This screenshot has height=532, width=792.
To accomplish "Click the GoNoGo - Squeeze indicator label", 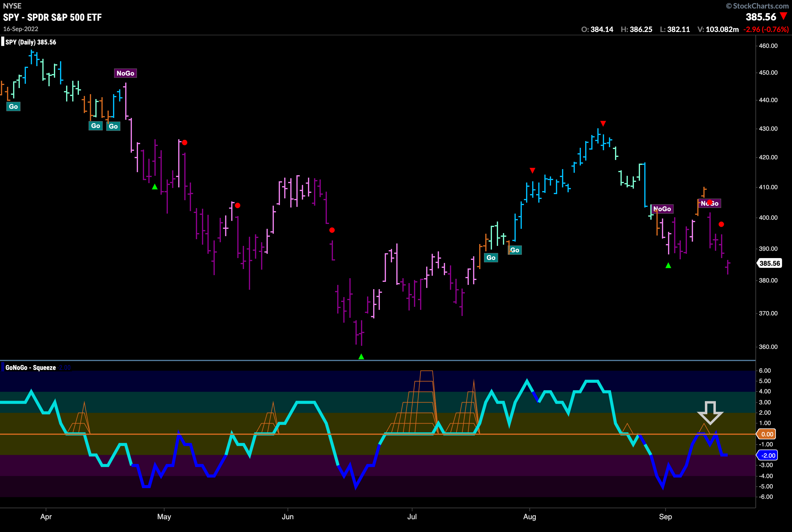I will tap(30, 367).
